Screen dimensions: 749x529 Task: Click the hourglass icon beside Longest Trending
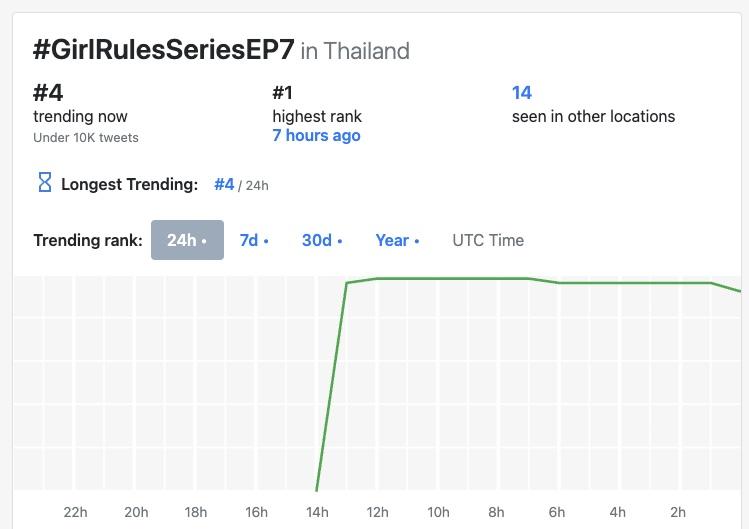(44, 183)
